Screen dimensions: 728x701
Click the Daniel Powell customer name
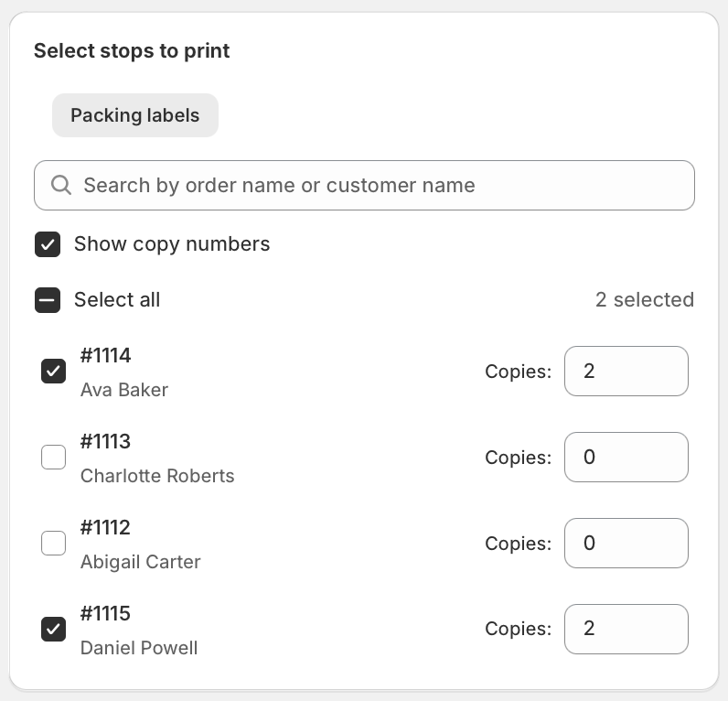pyautogui.click(x=139, y=648)
